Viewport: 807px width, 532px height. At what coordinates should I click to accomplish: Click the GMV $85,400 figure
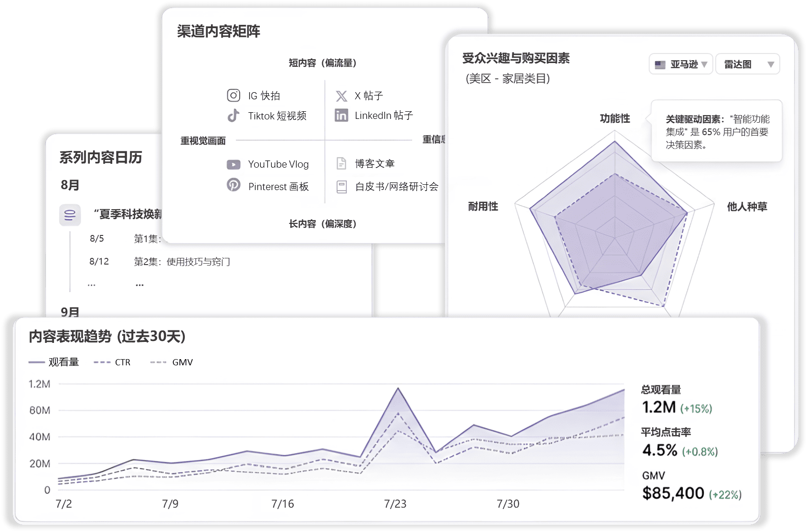pos(673,493)
